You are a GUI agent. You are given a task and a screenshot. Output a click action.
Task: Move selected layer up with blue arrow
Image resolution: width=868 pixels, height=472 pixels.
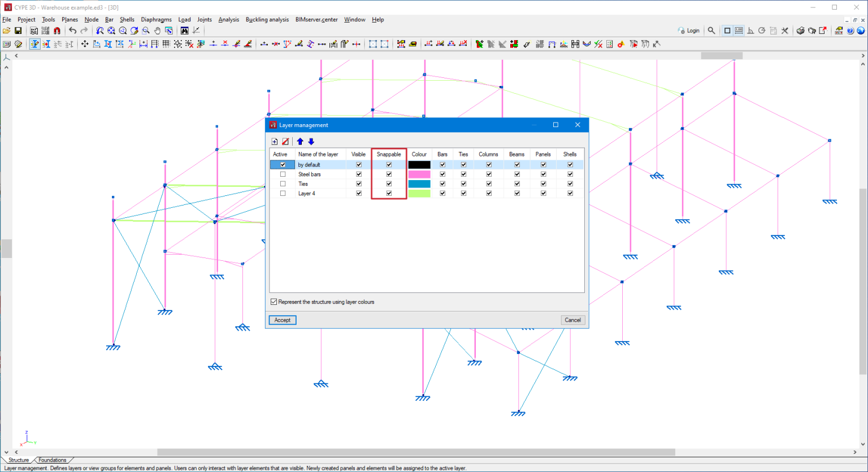[300, 142]
